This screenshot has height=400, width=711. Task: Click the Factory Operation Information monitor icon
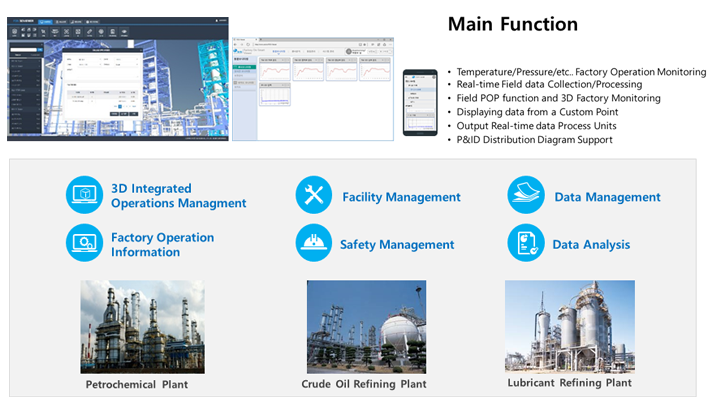[x=84, y=243]
